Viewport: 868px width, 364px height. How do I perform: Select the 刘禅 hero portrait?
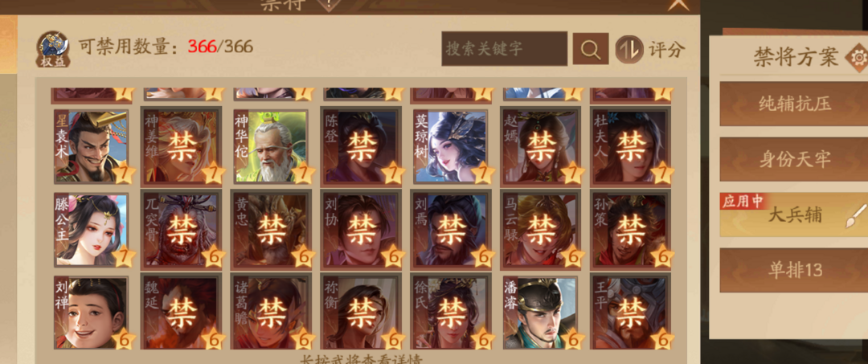[92, 313]
